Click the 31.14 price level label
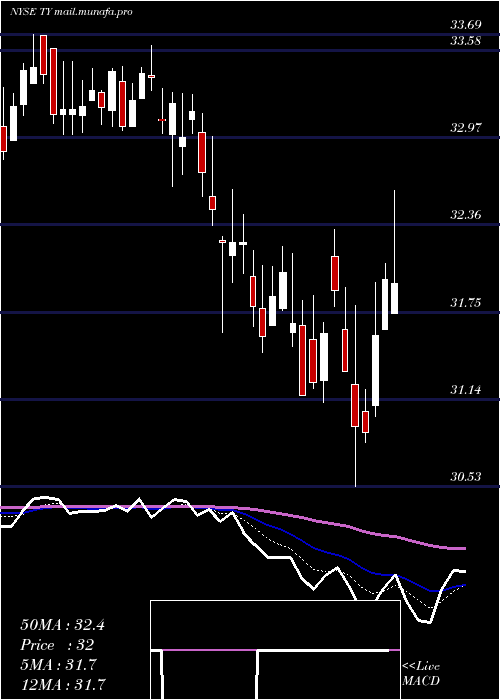500x700 pixels. (x=465, y=390)
